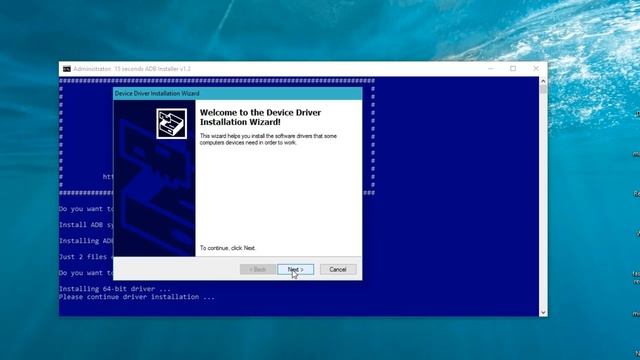Screen dimensions: 640x360
Task: Click 'To continue, click Next.' text
Action: coord(228,248)
